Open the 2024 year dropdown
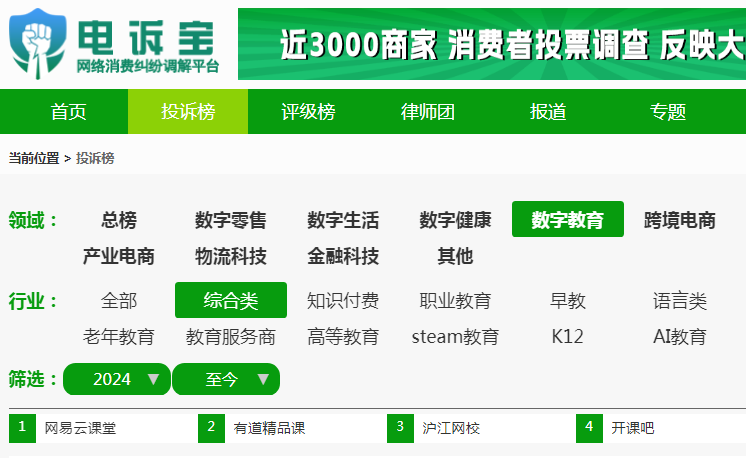 click(117, 379)
